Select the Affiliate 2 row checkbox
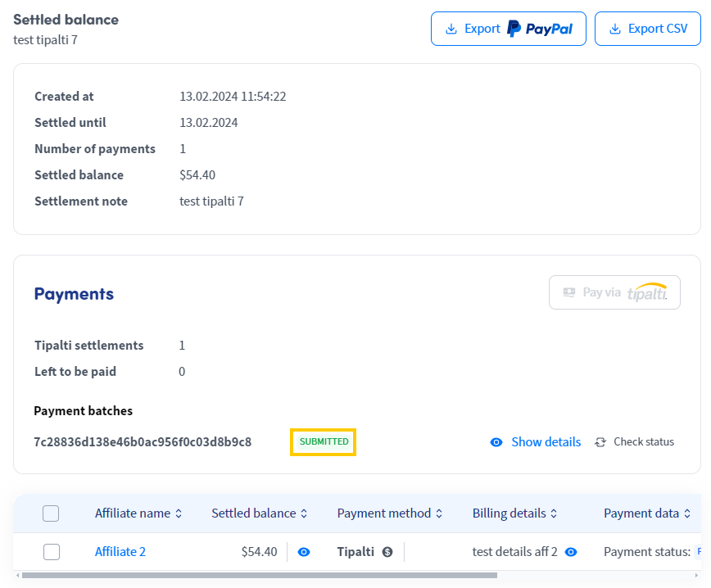The height and width of the screenshot is (588, 711). click(x=51, y=552)
